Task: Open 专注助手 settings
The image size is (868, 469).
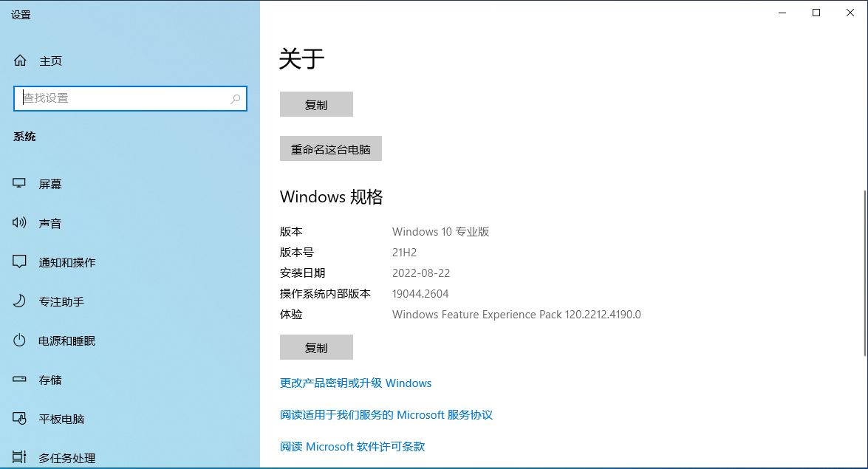Action: [18, 301]
